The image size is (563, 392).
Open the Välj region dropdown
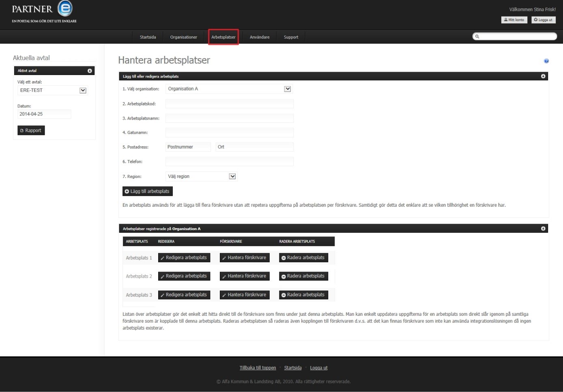click(x=201, y=176)
